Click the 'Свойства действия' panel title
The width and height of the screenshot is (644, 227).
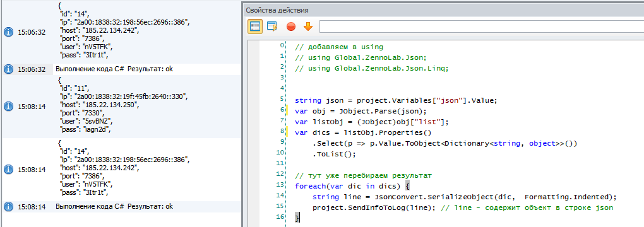click(277, 10)
